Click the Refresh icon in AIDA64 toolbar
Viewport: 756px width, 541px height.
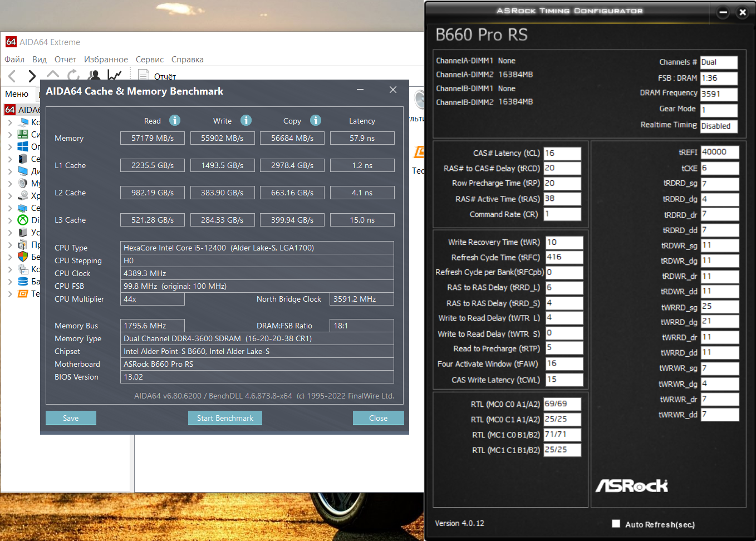tap(73, 75)
